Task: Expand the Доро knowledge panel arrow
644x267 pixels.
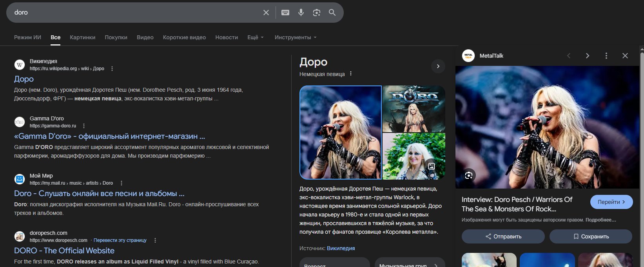Action: pyautogui.click(x=438, y=66)
